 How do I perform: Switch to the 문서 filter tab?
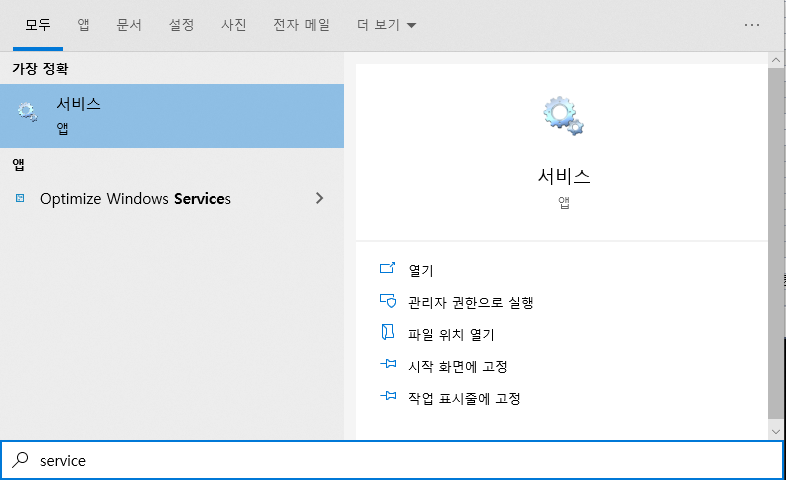click(x=129, y=25)
